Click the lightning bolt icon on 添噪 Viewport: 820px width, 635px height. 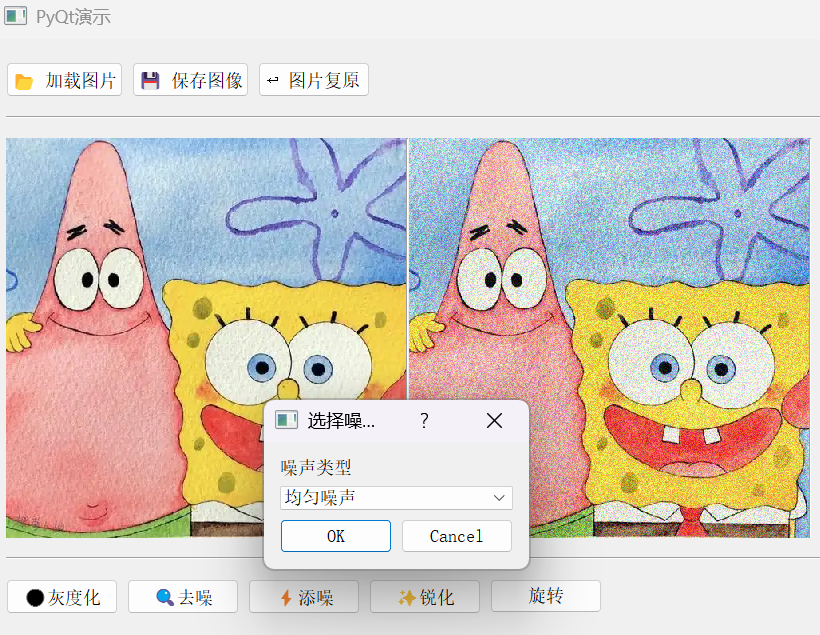click(286, 597)
